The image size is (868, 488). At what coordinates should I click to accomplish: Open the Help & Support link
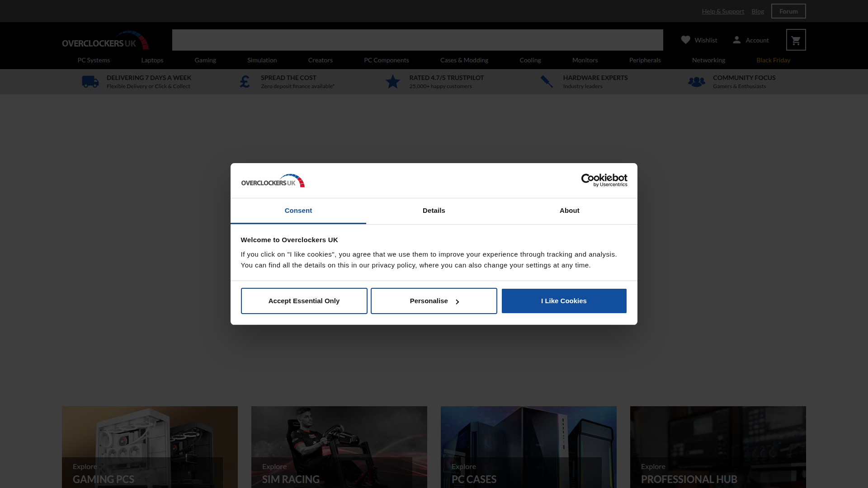click(722, 11)
